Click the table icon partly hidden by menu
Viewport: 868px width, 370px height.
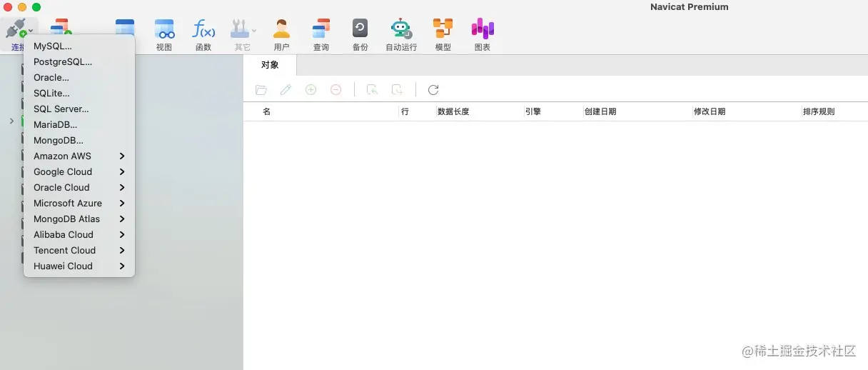[125, 26]
